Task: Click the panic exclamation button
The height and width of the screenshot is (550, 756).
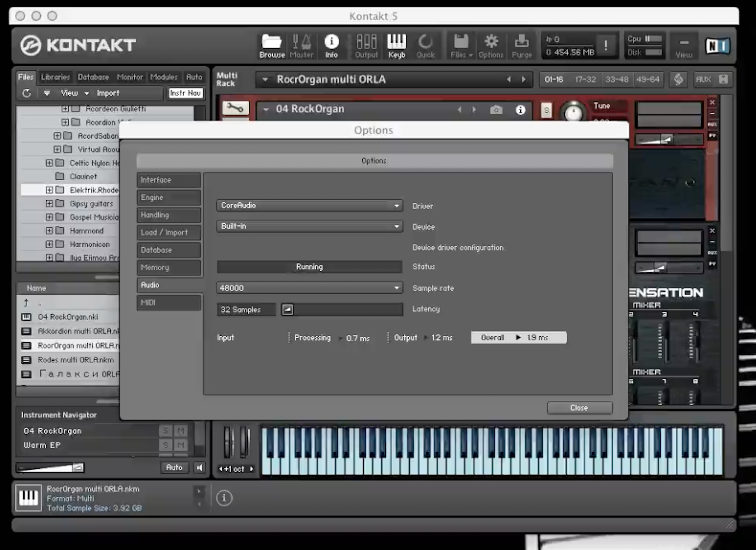Action: coord(606,46)
